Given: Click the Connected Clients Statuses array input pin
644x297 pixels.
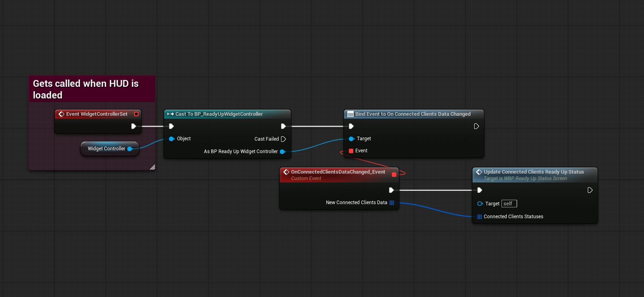Looking at the screenshot, I should 479,217.
